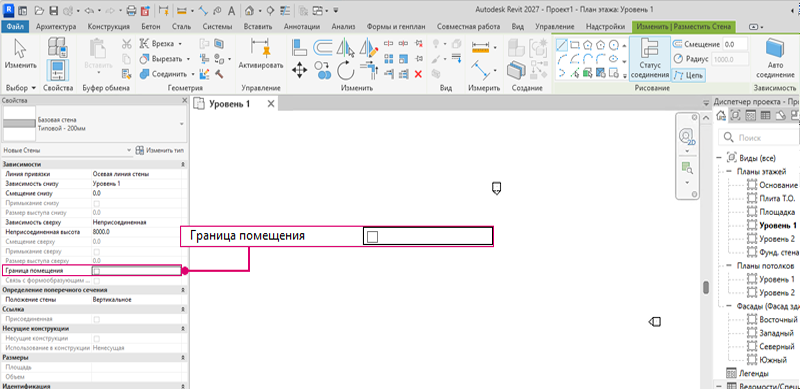
Task: Toggle the Примыкание сверху checkbox
Action: click(x=96, y=252)
